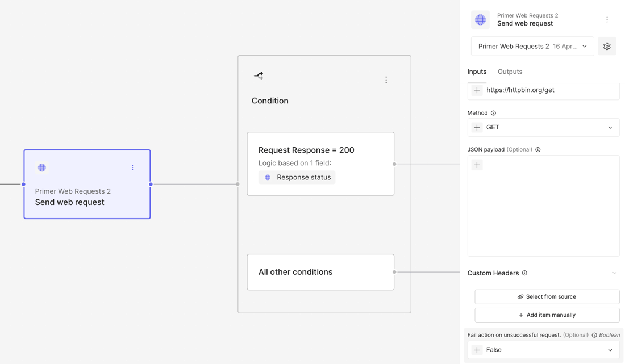Click inside the JSON payload text area
625x364 pixels.
pyautogui.click(x=544, y=206)
